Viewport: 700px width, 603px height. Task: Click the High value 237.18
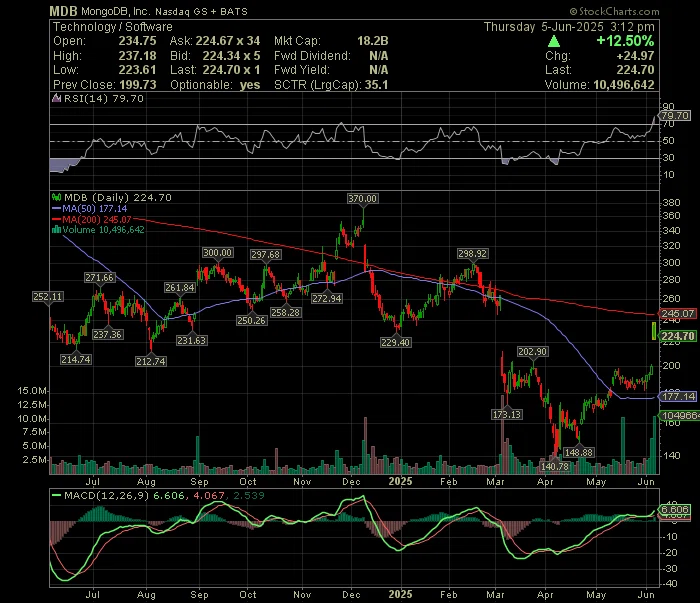click(x=138, y=56)
